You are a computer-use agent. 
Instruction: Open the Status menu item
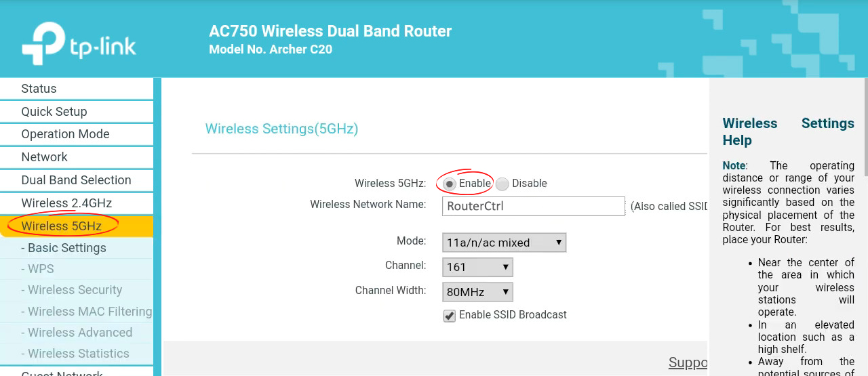39,89
